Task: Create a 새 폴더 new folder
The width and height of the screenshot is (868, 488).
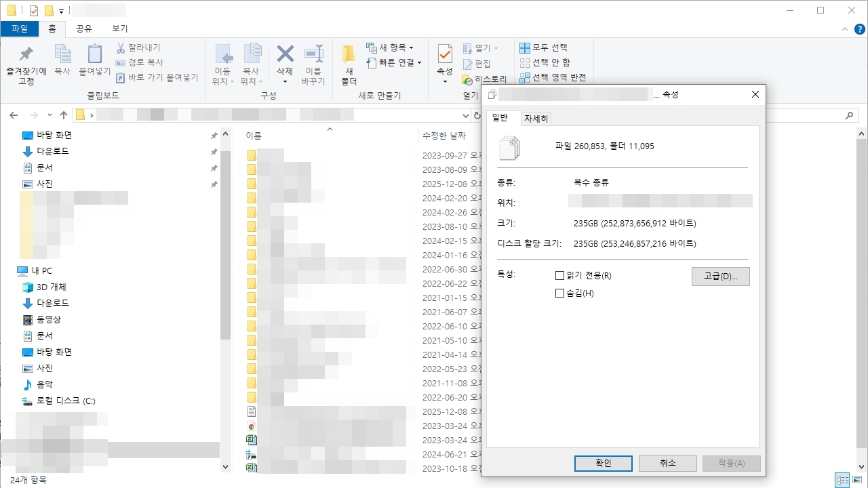Action: (349, 65)
